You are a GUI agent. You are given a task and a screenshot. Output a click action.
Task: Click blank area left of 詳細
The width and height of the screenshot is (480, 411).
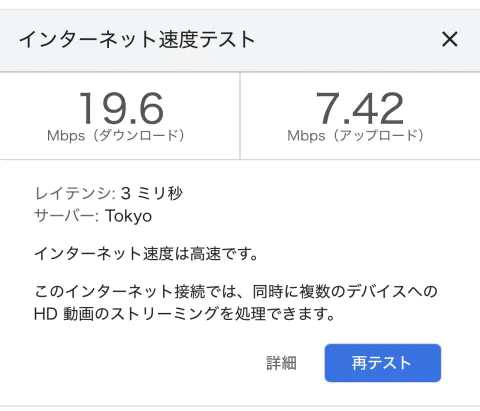click(x=147, y=363)
